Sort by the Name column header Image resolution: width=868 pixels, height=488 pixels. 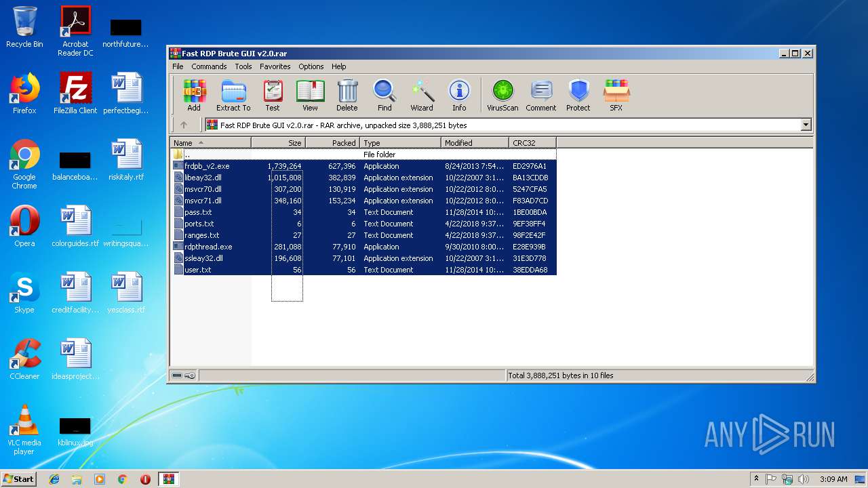(210, 143)
